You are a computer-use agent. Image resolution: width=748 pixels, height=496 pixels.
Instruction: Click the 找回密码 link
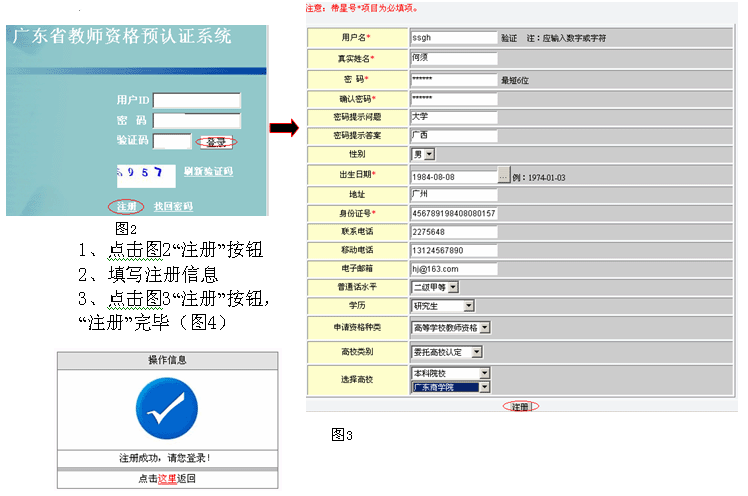(173, 206)
